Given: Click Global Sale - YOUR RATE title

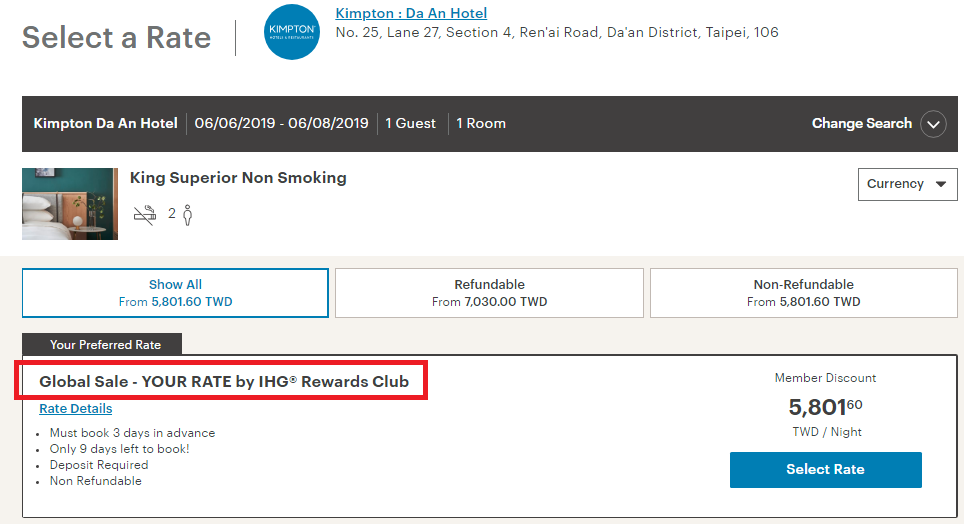Looking at the screenshot, I should click(224, 381).
